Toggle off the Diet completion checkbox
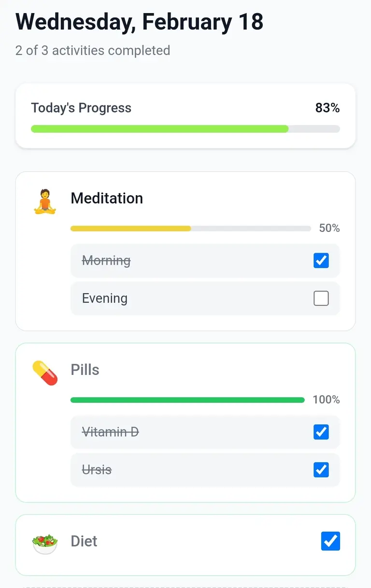 click(330, 541)
